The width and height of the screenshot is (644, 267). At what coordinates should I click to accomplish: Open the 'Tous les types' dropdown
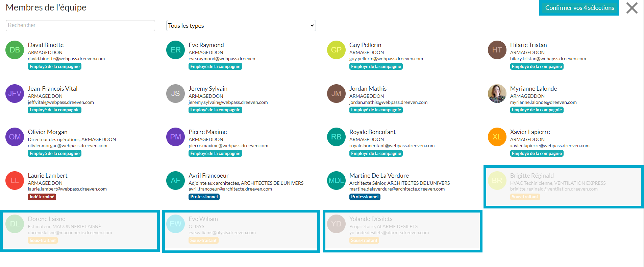pyautogui.click(x=241, y=26)
